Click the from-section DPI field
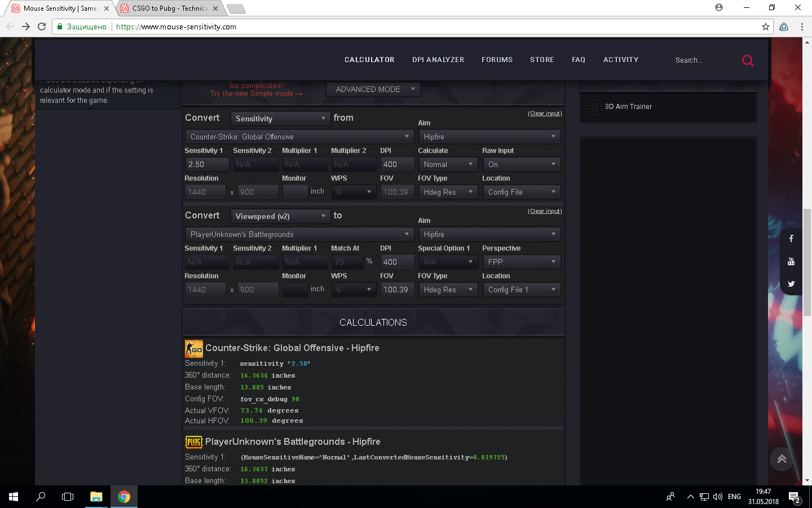812x508 pixels. (398, 164)
